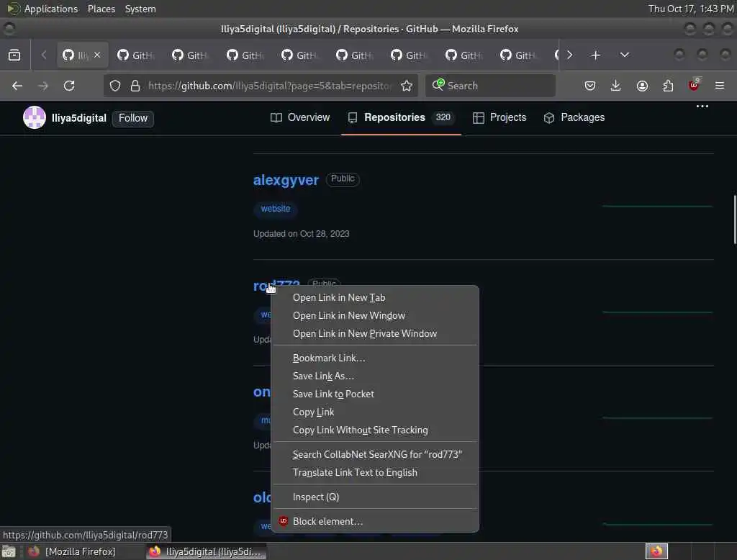Open the Firefox hamburger menu
This screenshot has height=560, width=737.
(x=720, y=86)
